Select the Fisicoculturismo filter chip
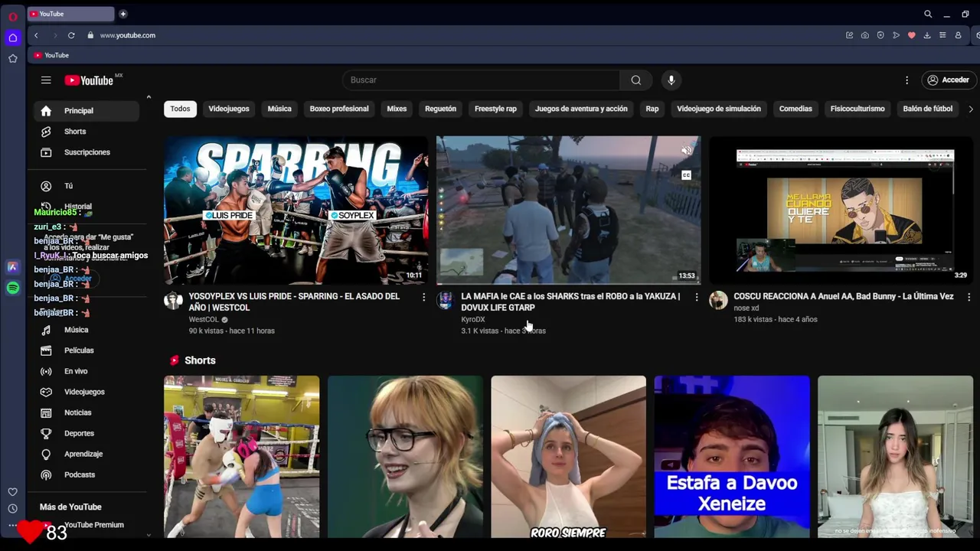This screenshot has height=551, width=980. [x=857, y=109]
